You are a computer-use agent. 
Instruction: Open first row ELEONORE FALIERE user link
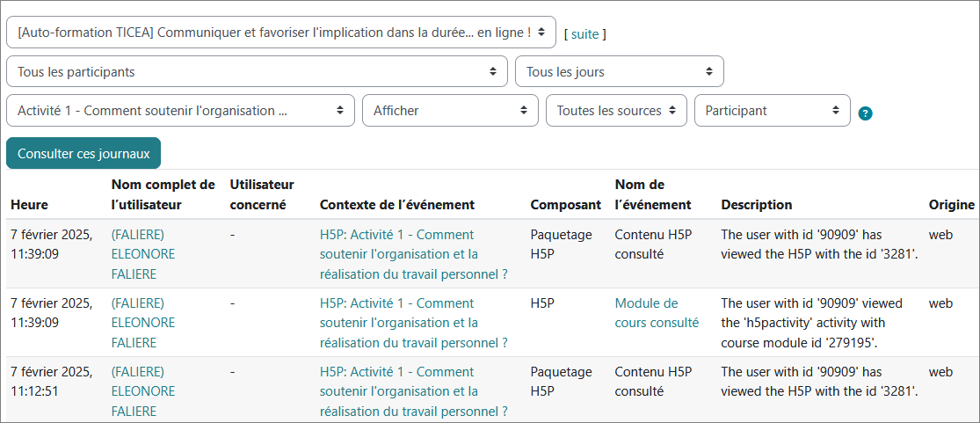pyautogui.click(x=143, y=254)
